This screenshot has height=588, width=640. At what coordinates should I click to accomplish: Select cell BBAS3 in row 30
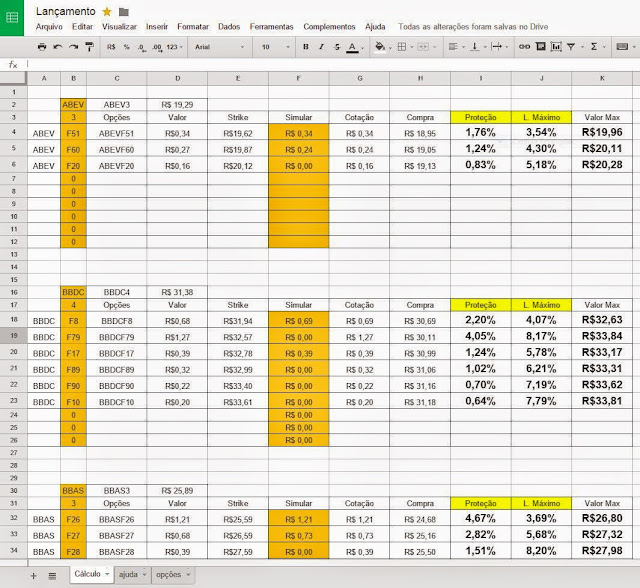pos(116,491)
